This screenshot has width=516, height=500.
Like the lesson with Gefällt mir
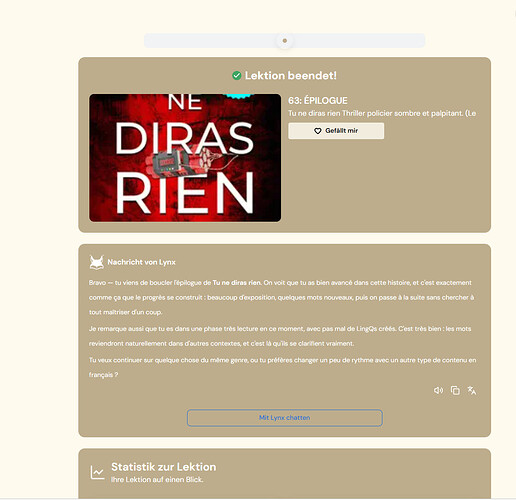coord(336,131)
